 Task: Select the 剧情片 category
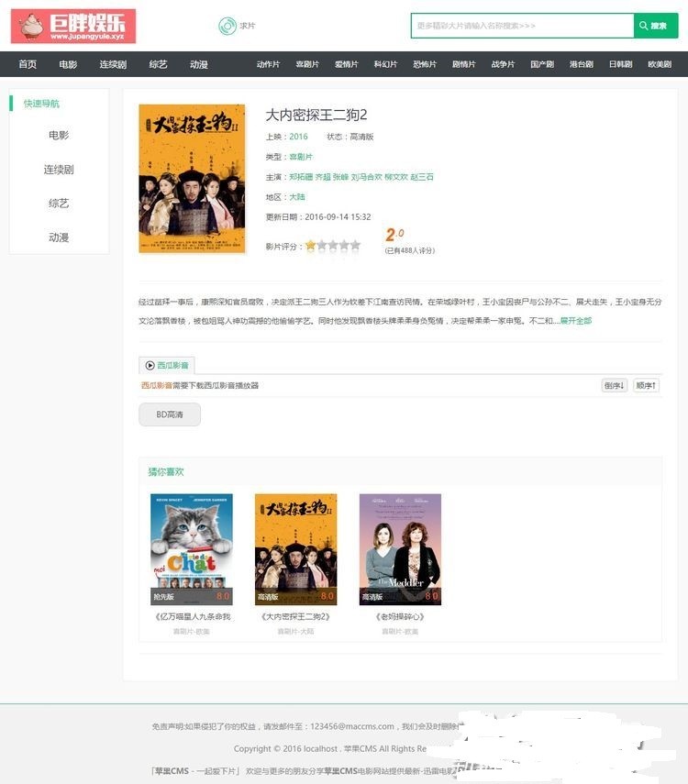[x=464, y=64]
